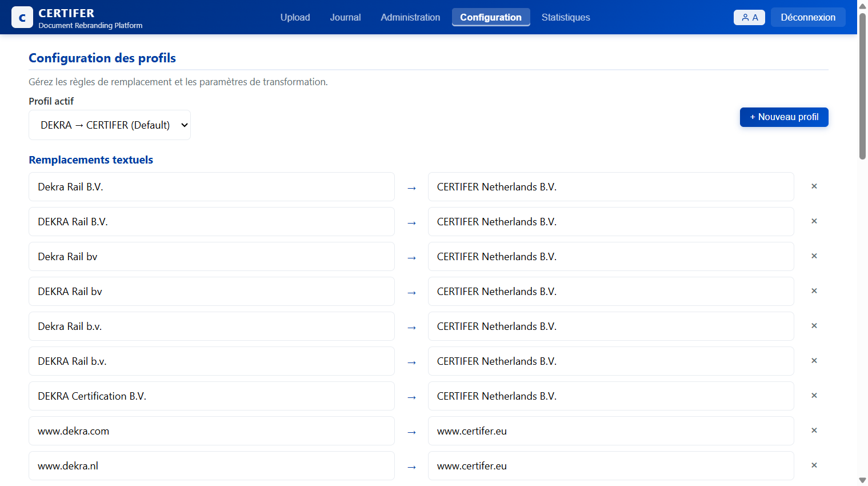Switch to the Upload tab
Screen dimensions: 868x486
click(295, 17)
